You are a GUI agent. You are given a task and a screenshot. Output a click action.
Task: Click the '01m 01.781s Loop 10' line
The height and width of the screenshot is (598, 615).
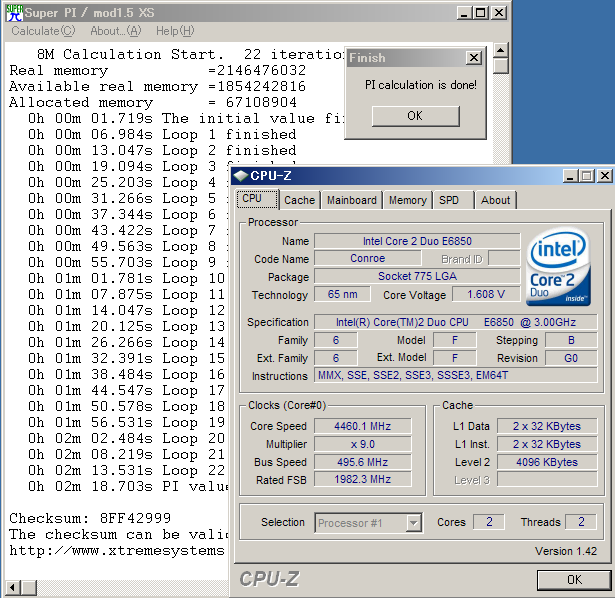pyautogui.click(x=126, y=279)
